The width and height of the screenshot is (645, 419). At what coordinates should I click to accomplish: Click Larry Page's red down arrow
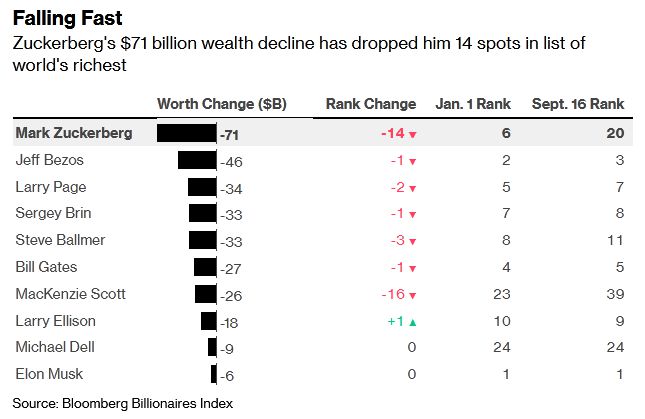412,187
